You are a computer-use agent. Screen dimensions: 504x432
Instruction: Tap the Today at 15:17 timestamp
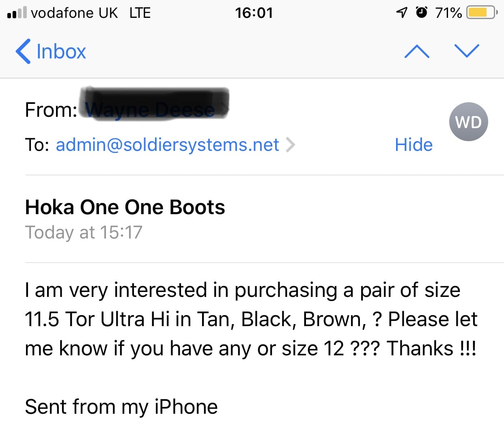point(84,232)
